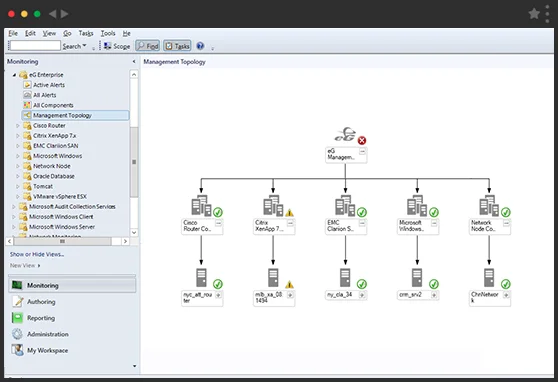
Task: Click the Citrix XenApp component group icon
Action: pos(273,205)
